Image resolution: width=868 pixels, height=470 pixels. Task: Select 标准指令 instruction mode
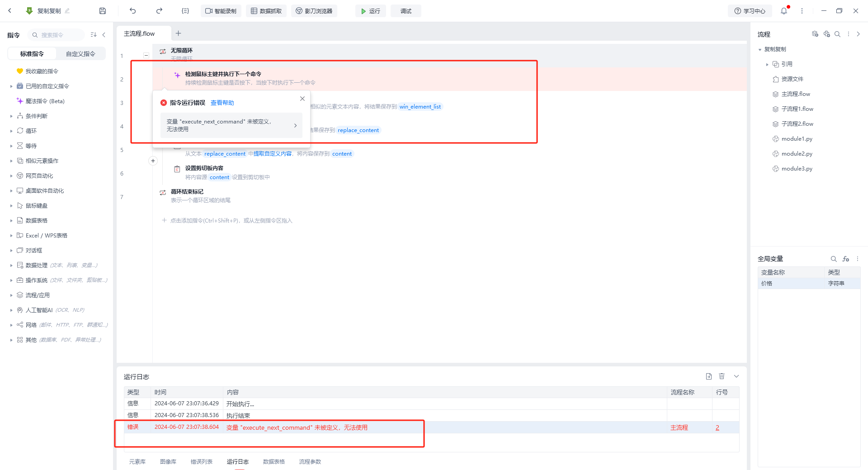(32, 54)
